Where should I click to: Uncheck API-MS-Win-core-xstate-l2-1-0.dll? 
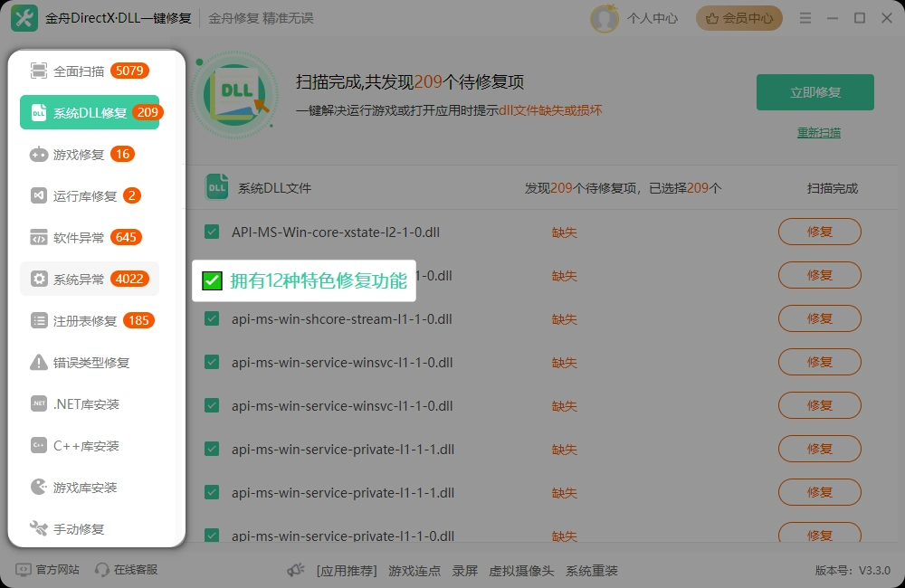coord(212,232)
